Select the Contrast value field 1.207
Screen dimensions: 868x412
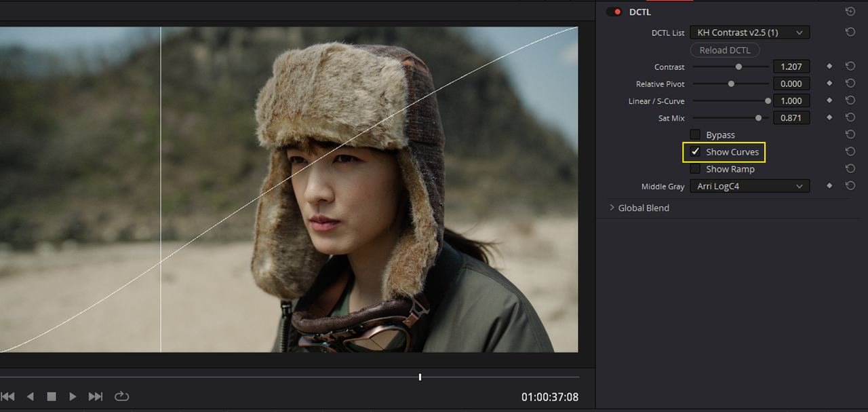pos(791,67)
